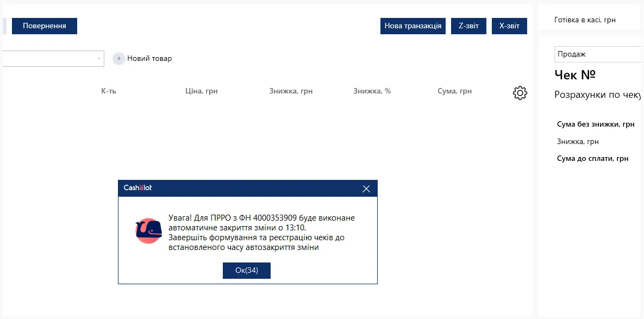Open the Продаж operation type dropdown
The width and height of the screenshot is (644, 319).
pos(599,54)
